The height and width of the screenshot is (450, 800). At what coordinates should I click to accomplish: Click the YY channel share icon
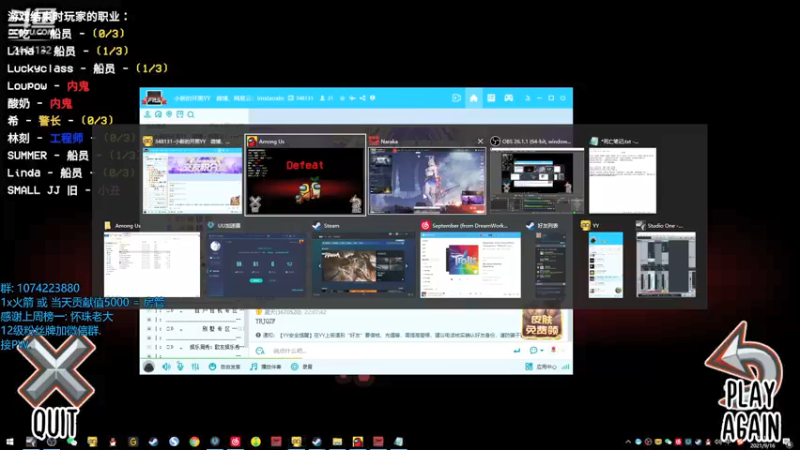(x=362, y=98)
